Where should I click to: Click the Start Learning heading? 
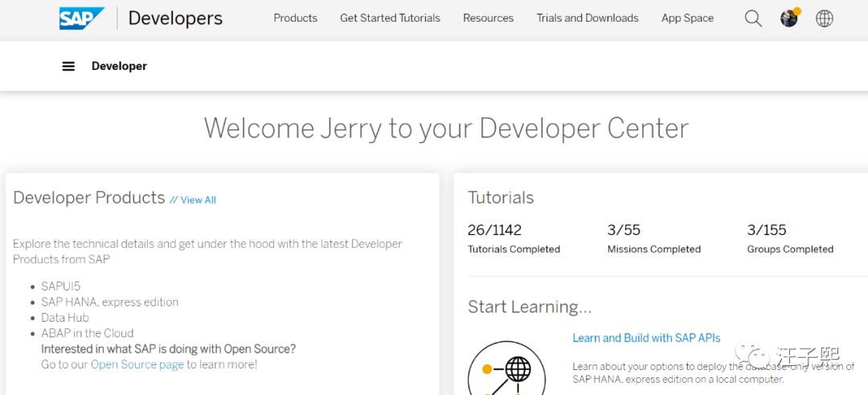[530, 307]
